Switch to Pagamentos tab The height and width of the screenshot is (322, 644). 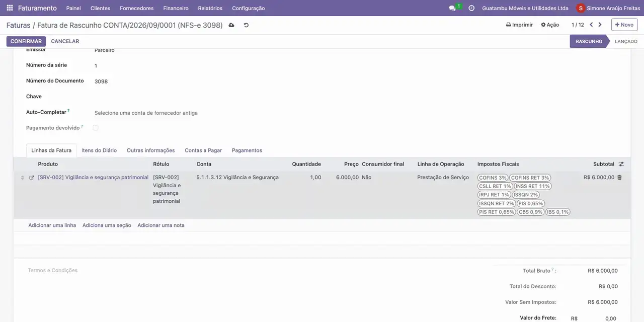tap(247, 150)
